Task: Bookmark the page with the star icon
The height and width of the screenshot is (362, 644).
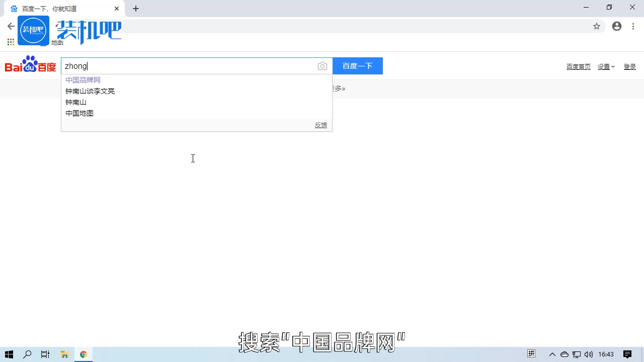Action: (x=597, y=26)
